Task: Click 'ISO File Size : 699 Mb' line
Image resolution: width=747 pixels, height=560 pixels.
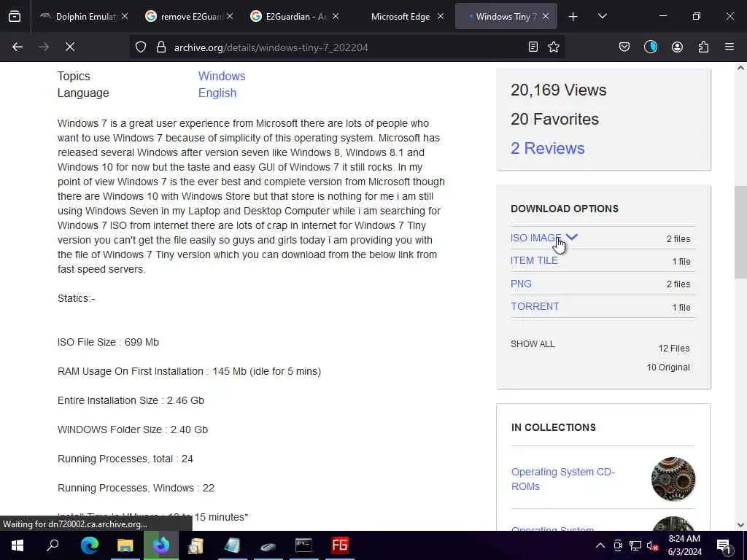Action: point(108,343)
